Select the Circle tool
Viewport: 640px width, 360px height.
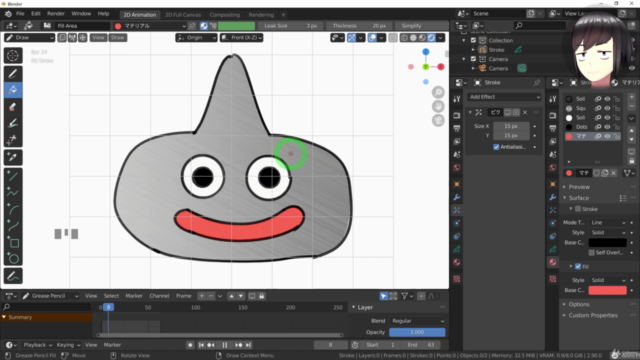coord(13,259)
